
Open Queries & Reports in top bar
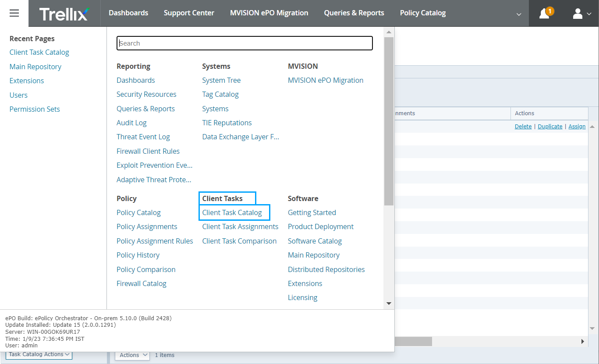pos(354,13)
